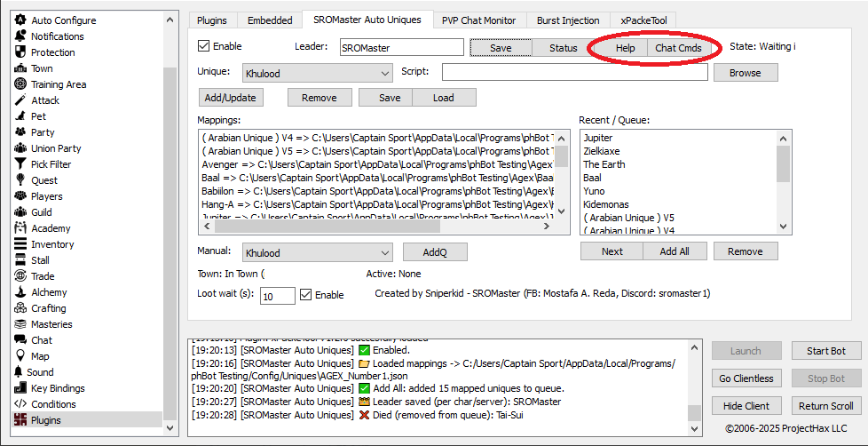Screen dimensions: 868x446
Task: Click the Pet icon in the sidebar
Action: tap(20, 116)
